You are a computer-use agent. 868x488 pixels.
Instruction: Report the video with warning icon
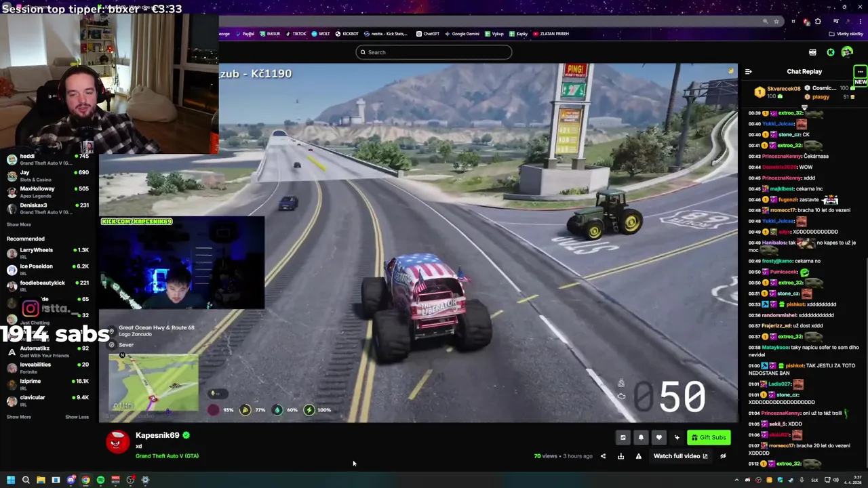pyautogui.click(x=638, y=456)
